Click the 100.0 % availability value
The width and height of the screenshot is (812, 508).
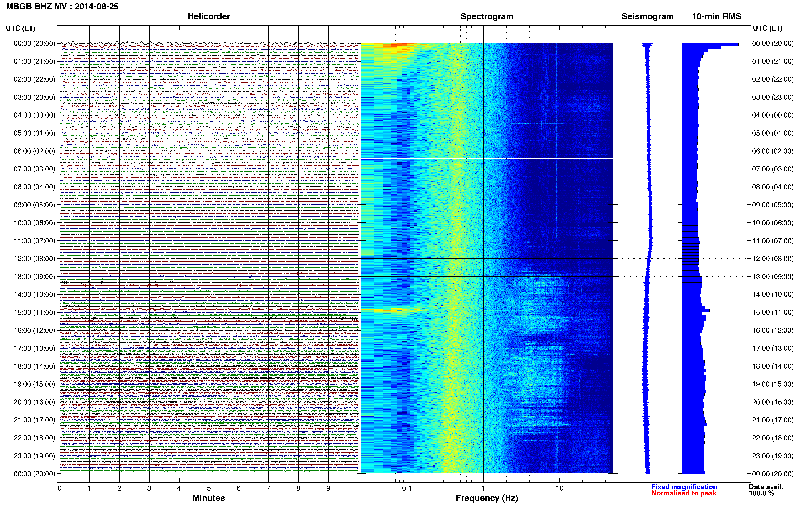pos(762,493)
